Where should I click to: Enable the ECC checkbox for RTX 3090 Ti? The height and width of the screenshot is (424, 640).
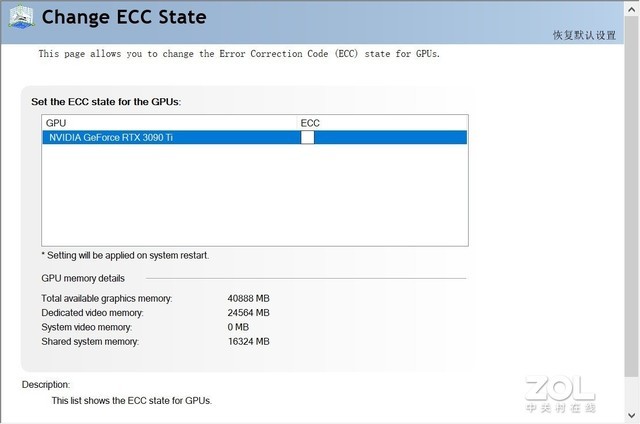[x=307, y=137]
